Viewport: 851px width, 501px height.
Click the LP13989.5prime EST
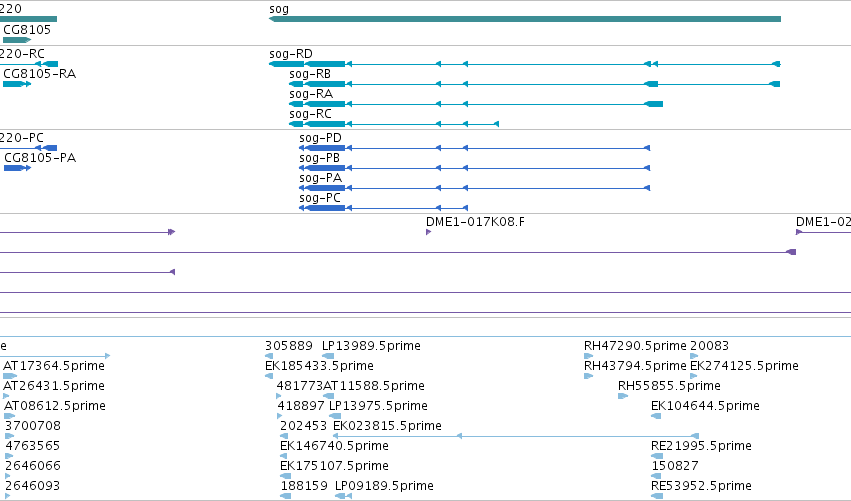328,356
